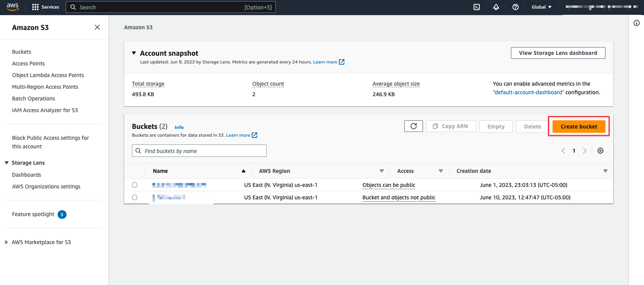The height and width of the screenshot is (285, 644).
Task: Open the default-account-dashboard link
Action: click(528, 92)
